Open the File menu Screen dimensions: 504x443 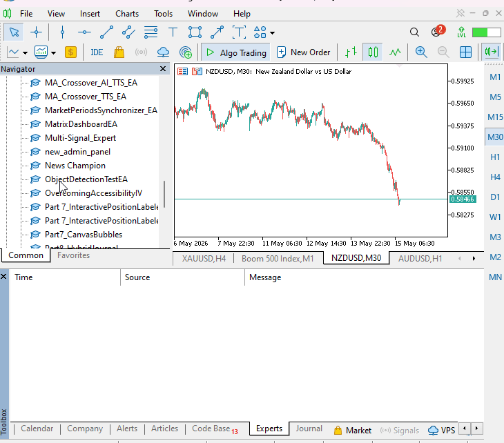(26, 14)
